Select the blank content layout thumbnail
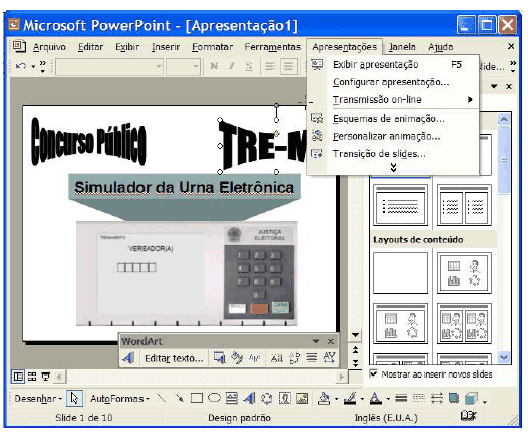This screenshot has width=528, height=433. 400,273
